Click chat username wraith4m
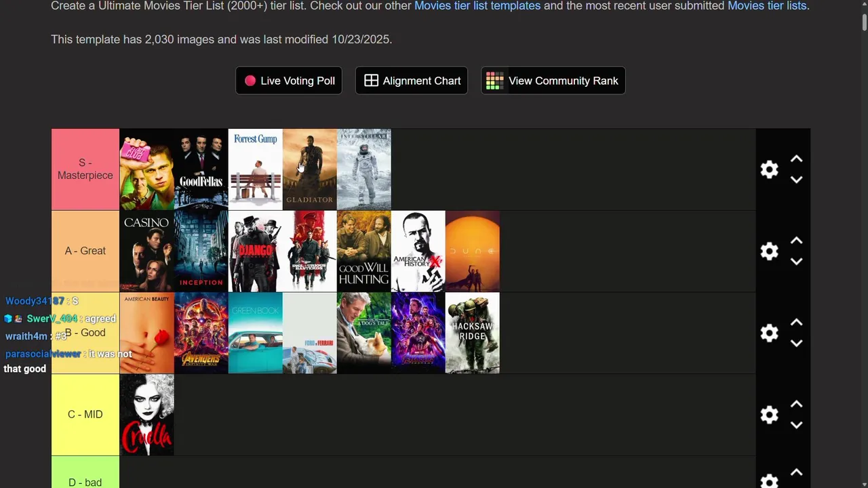Image resolution: width=868 pixels, height=488 pixels. (26, 336)
